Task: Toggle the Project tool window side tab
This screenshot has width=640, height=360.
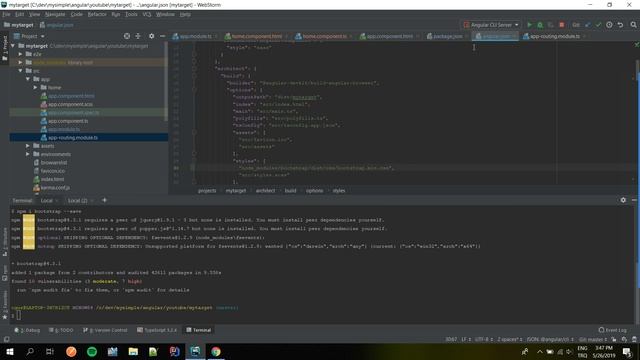Action: pyautogui.click(x=5, y=48)
